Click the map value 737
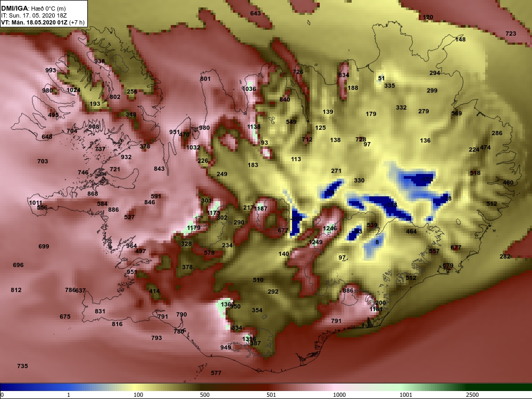Image resolution: width=532 pixels, height=399 pixels. tap(100, 149)
